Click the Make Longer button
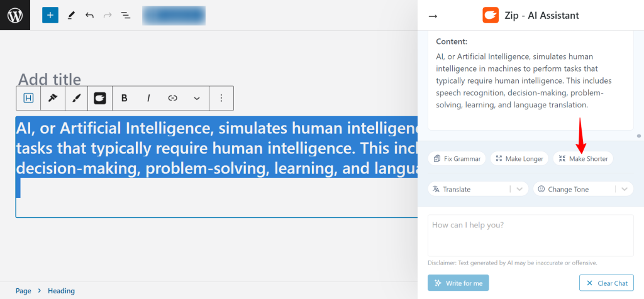This screenshot has height=299, width=644. pyautogui.click(x=519, y=159)
